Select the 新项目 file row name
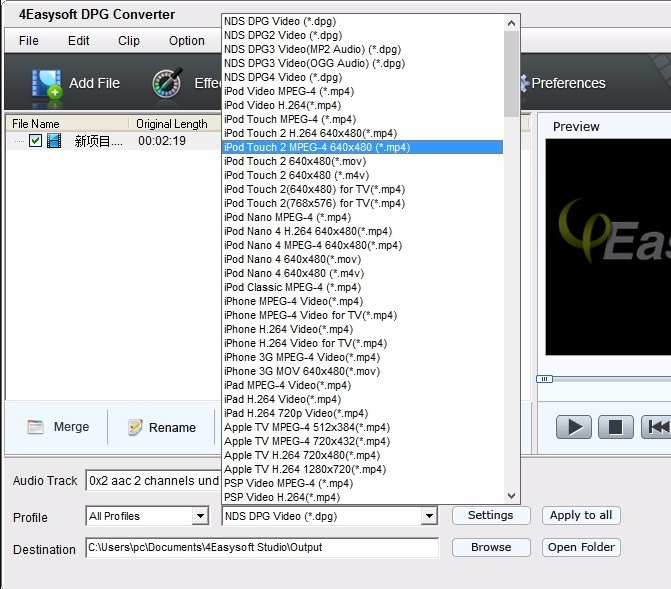 click(x=98, y=141)
